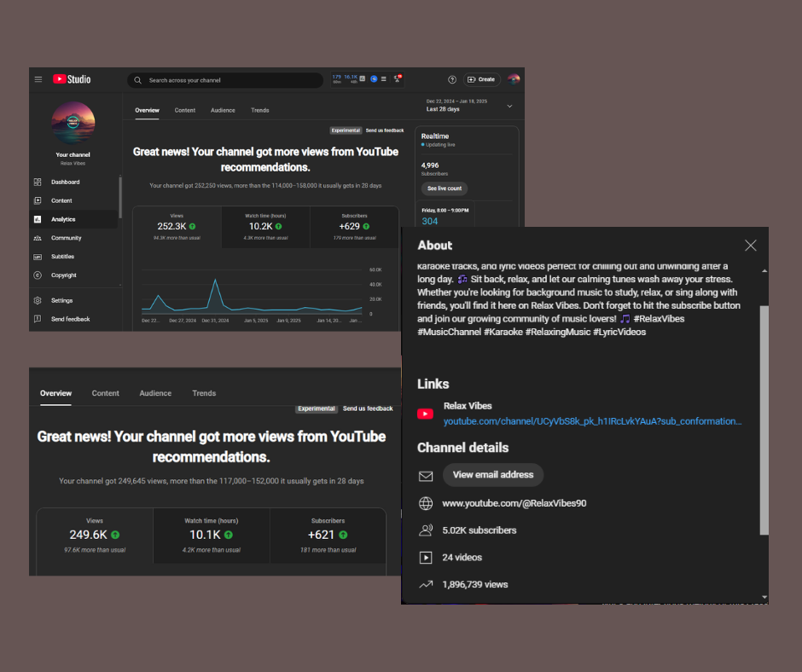Click scrollbar down arrow in About dialog

click(x=764, y=597)
